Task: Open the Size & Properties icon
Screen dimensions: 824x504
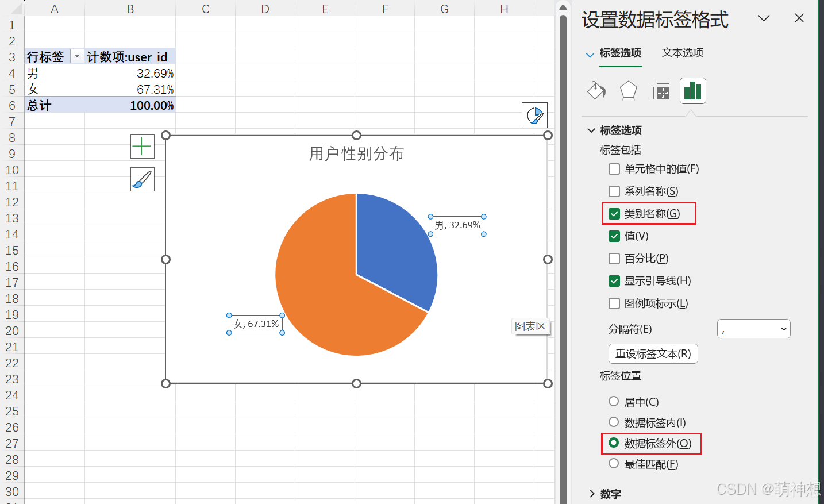Action: (x=661, y=91)
